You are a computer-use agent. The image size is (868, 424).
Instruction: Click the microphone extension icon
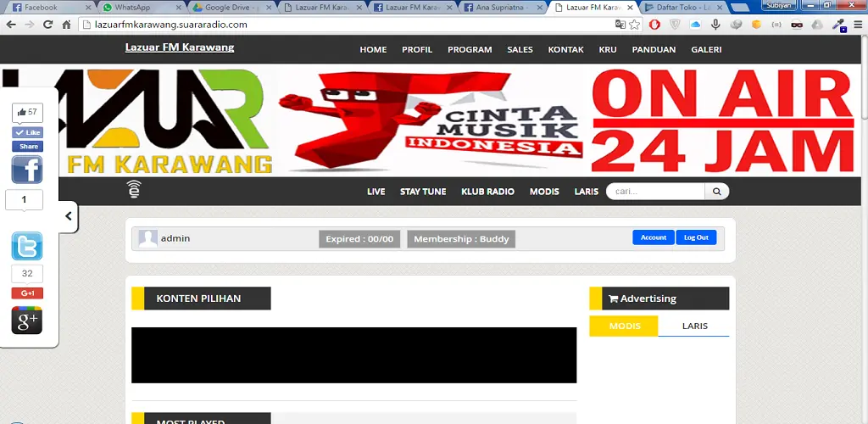click(x=715, y=25)
